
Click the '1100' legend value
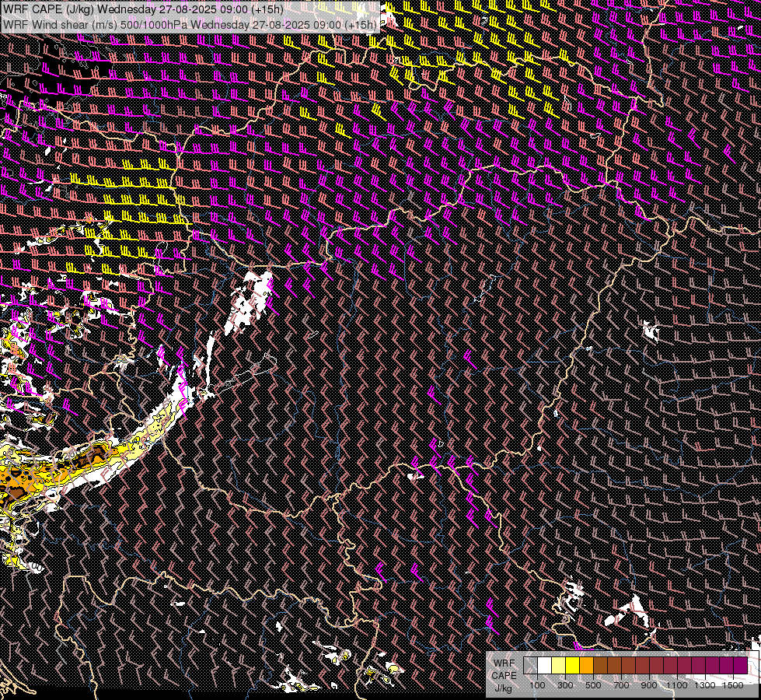(677, 685)
